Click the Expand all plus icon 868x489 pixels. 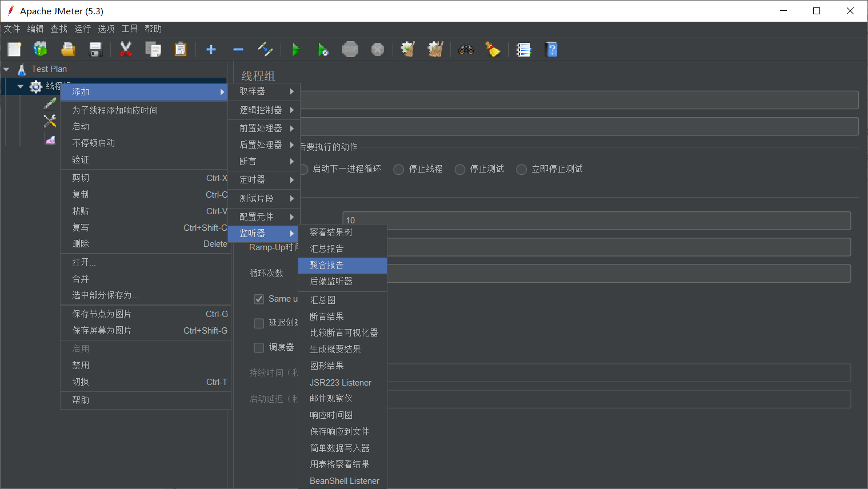tap(211, 50)
